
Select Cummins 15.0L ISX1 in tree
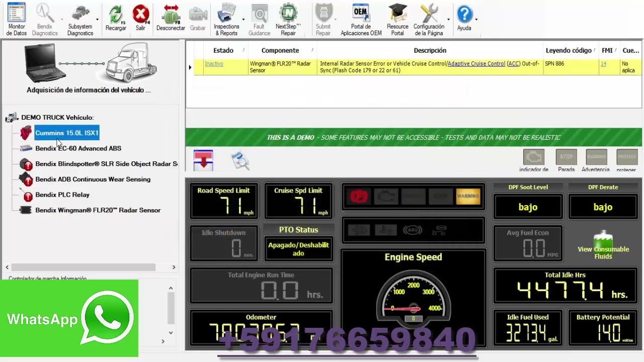click(x=67, y=133)
